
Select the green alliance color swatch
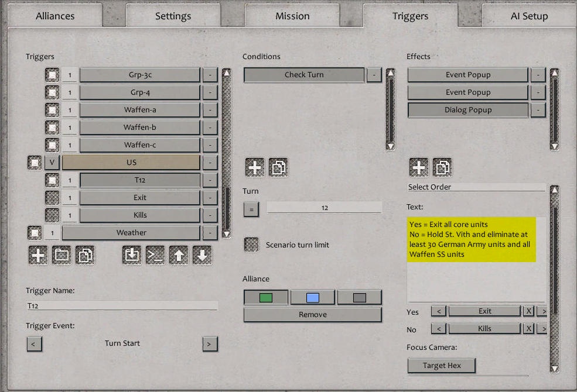265,297
